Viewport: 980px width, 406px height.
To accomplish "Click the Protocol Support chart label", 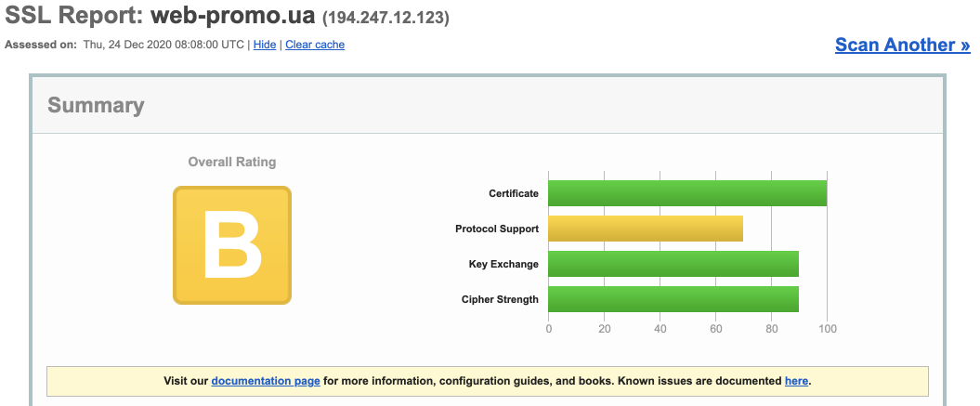I will [497, 229].
